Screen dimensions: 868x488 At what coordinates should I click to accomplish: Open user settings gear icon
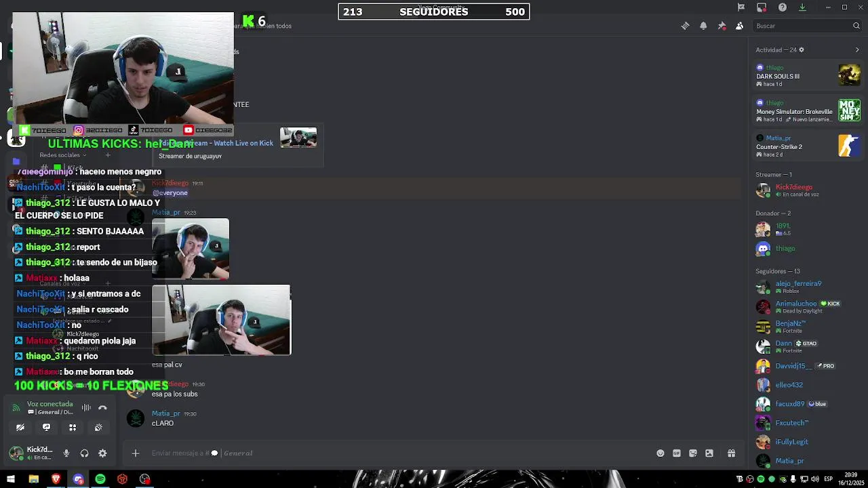102,453
